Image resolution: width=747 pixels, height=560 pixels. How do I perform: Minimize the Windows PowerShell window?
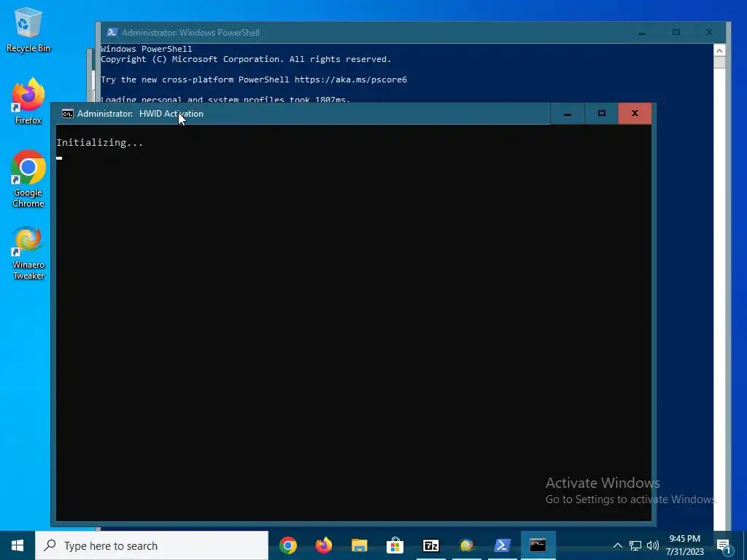point(642,32)
